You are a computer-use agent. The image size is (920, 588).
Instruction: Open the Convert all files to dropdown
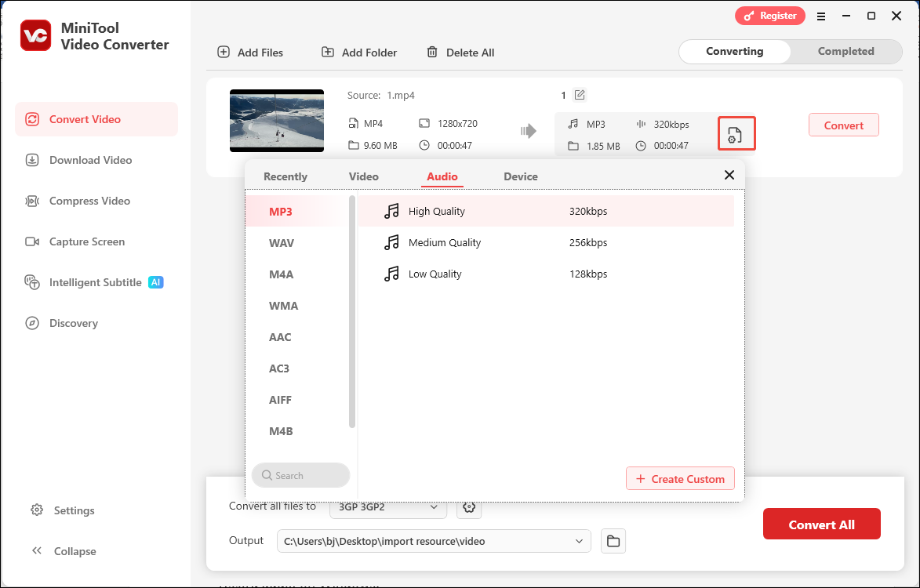click(388, 507)
